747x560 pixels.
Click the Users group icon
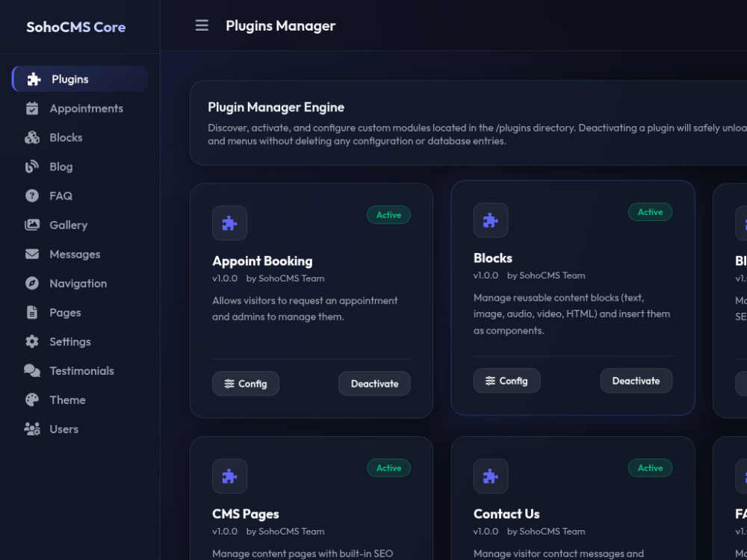32,429
